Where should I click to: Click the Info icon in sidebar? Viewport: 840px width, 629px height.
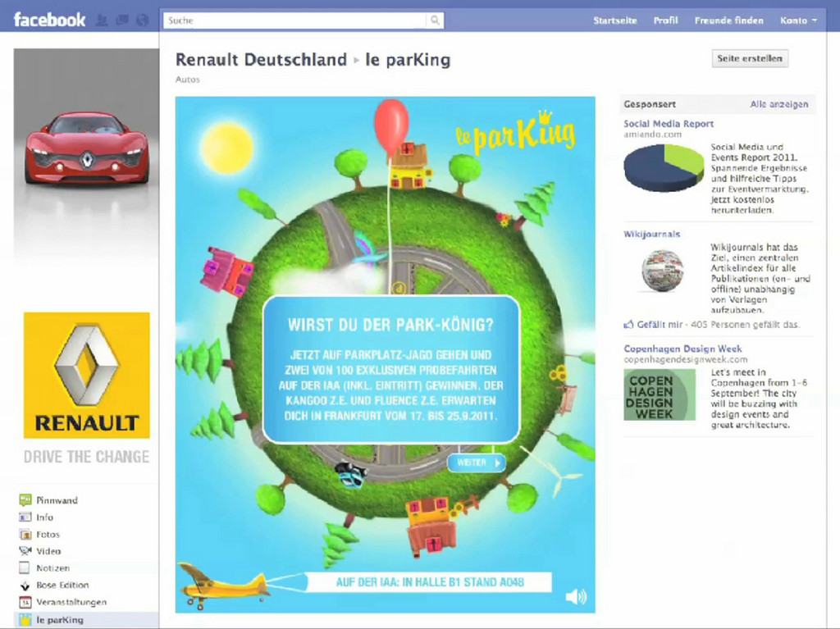click(25, 517)
